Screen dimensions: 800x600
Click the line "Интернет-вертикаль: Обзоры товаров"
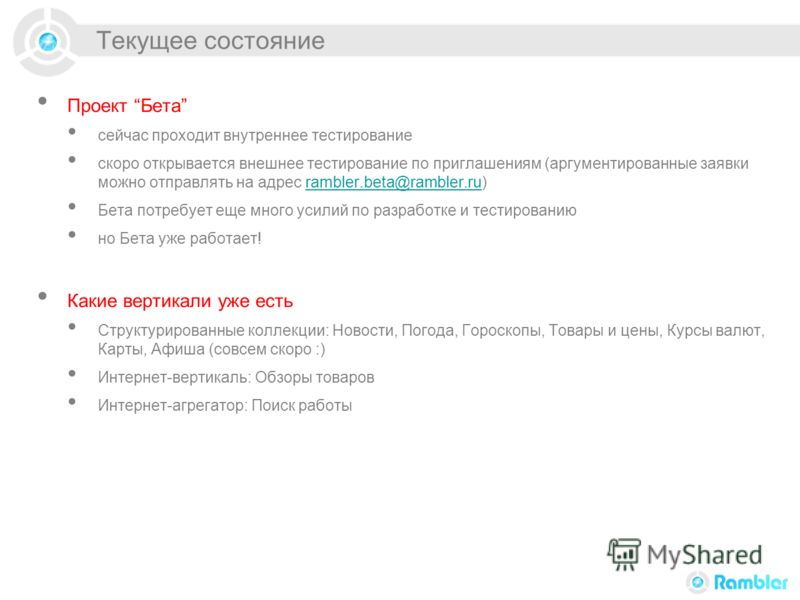point(236,378)
